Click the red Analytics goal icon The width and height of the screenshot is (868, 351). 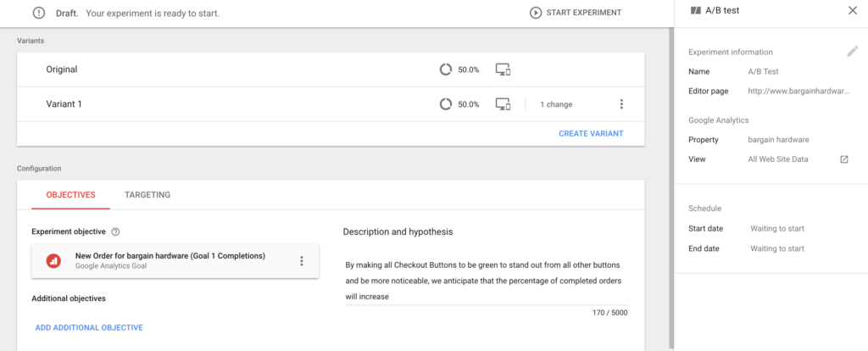(x=53, y=260)
